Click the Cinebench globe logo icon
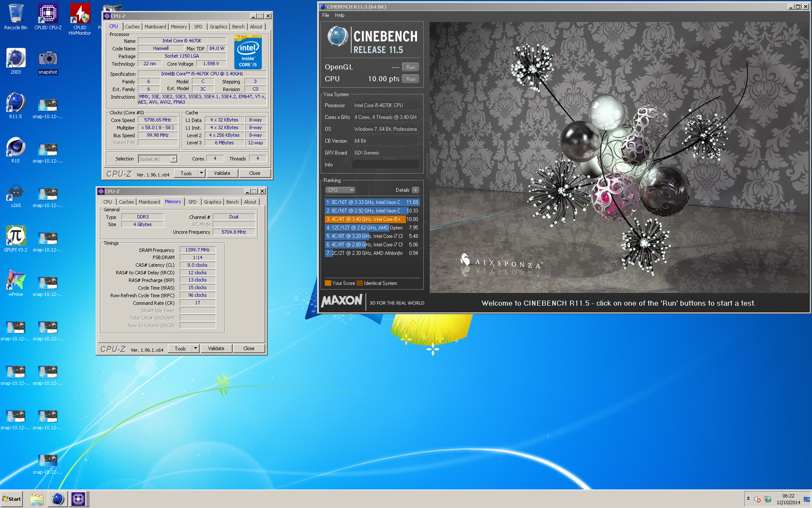 point(337,36)
